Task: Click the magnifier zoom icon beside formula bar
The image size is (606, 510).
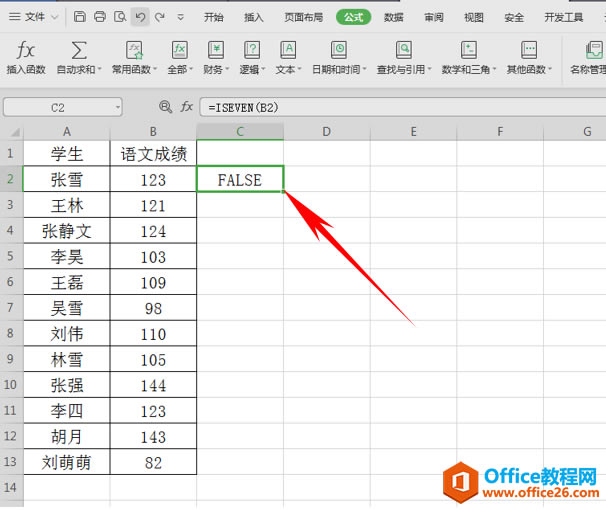Action: (165, 106)
